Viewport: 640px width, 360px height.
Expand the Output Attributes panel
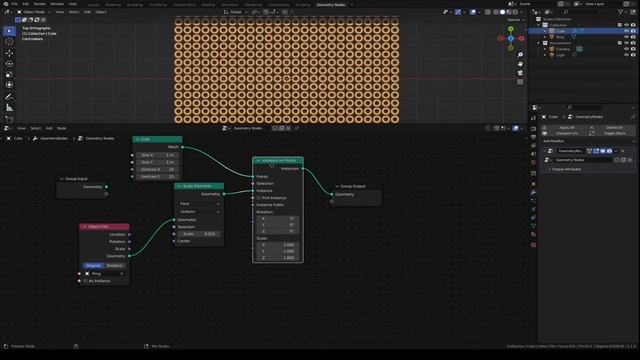coord(565,169)
